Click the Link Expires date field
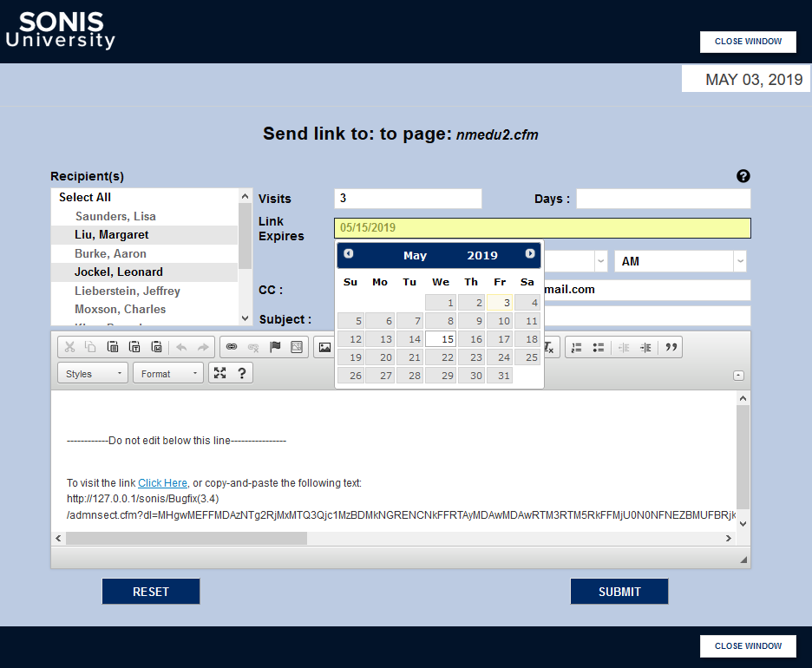 coord(542,228)
